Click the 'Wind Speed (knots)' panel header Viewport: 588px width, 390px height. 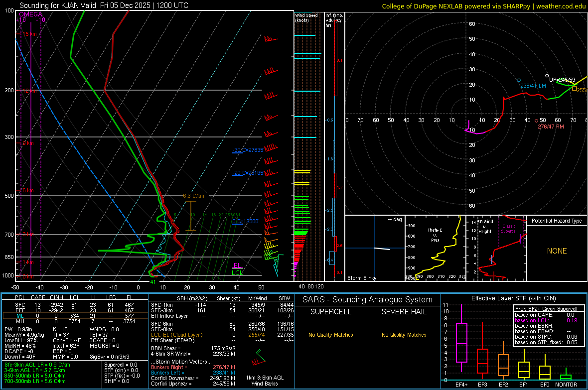(306, 17)
